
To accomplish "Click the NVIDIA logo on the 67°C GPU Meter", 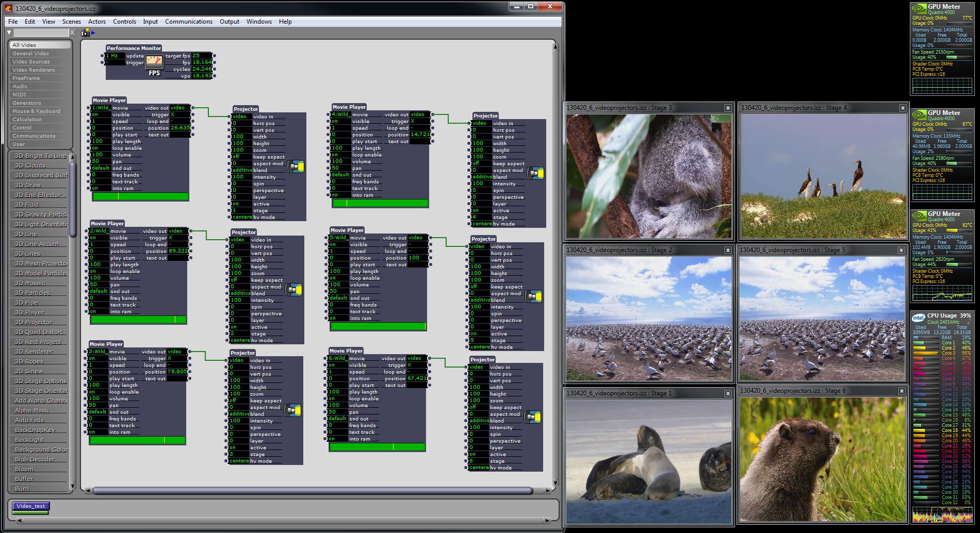I will (919, 114).
